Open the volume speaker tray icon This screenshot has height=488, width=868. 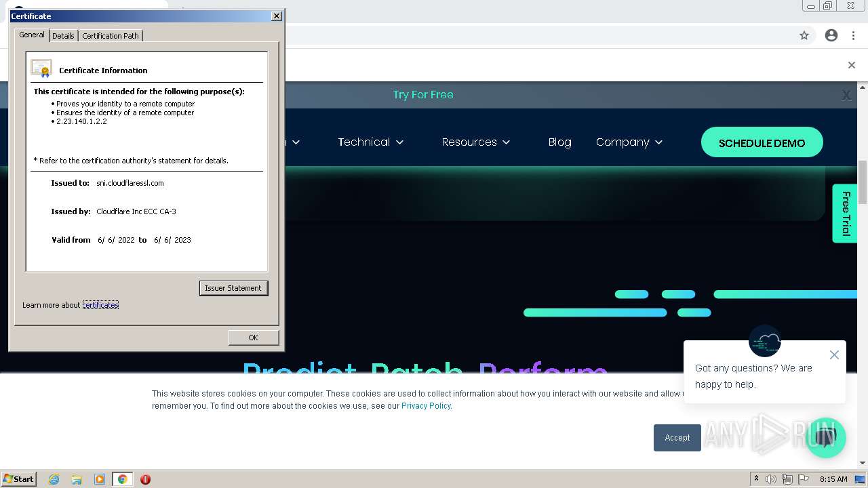coord(771,479)
